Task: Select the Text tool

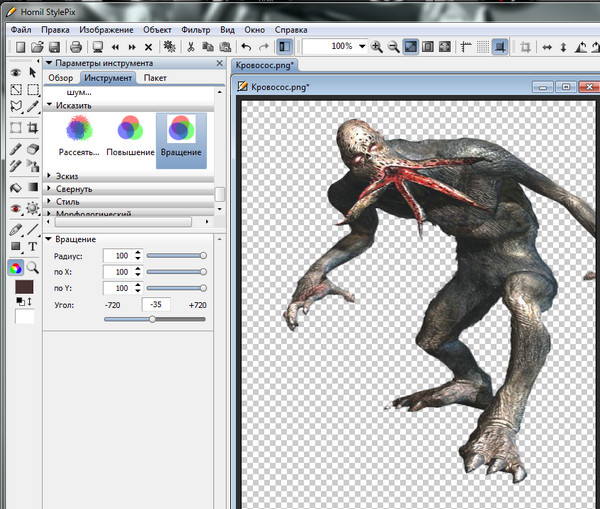Action: (x=33, y=247)
